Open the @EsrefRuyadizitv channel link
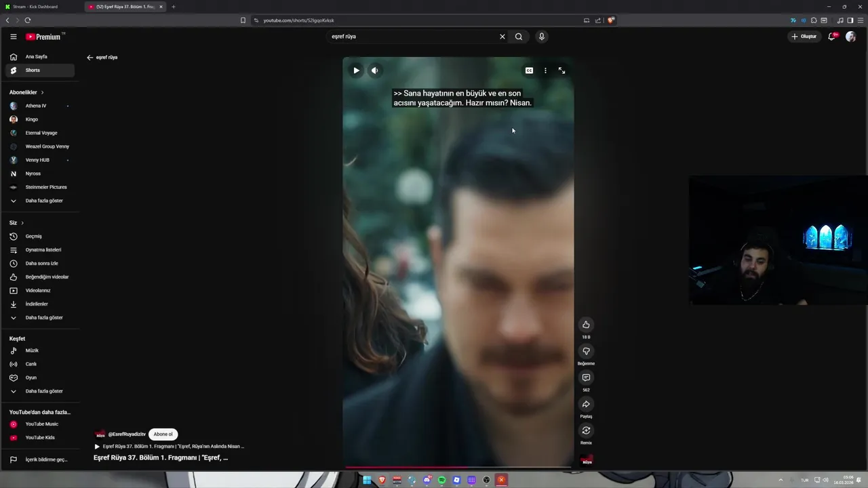Image resolution: width=868 pixels, height=488 pixels. click(127, 434)
